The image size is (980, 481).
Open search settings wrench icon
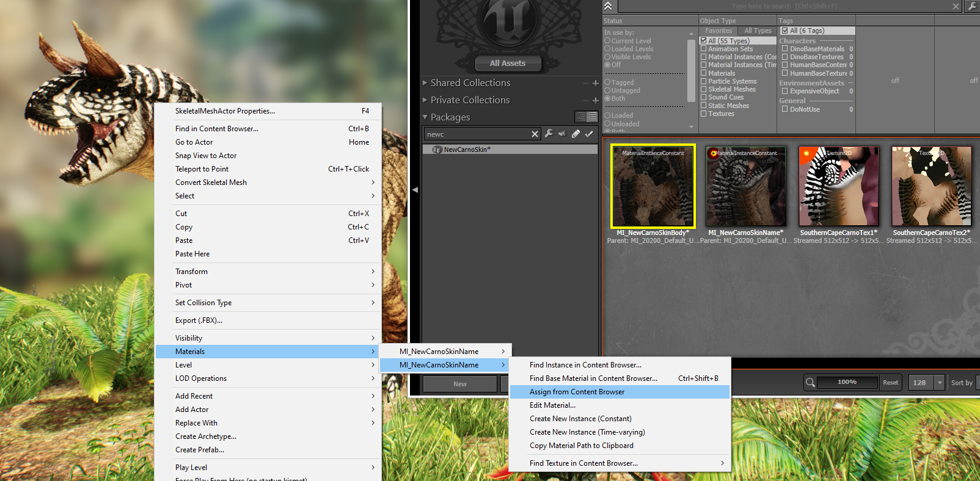972,6
